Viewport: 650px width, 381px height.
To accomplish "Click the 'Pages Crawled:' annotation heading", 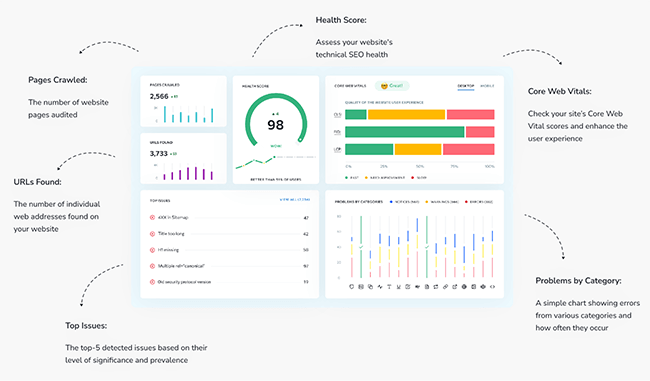I will tap(58, 80).
